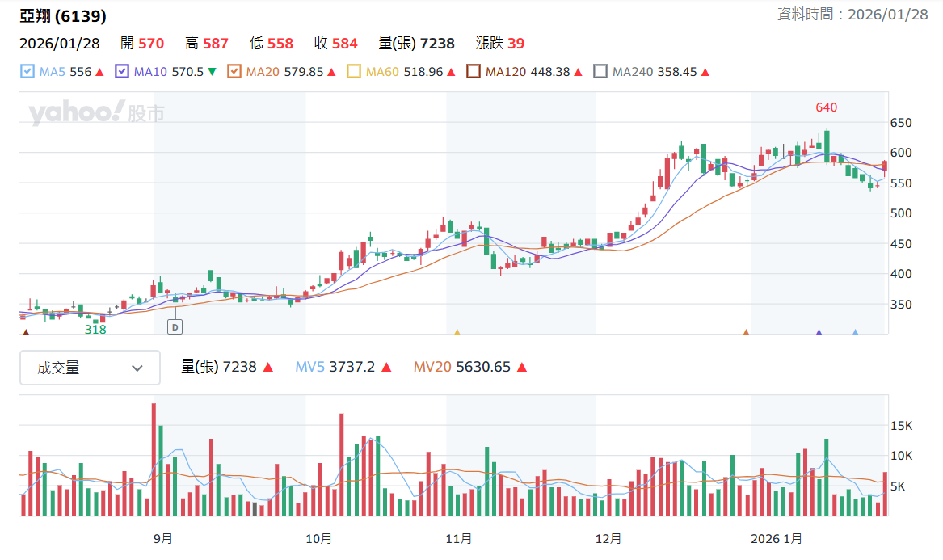Open the 成交量 indicator dropdown
The image size is (943, 560).
pyautogui.click(x=91, y=368)
